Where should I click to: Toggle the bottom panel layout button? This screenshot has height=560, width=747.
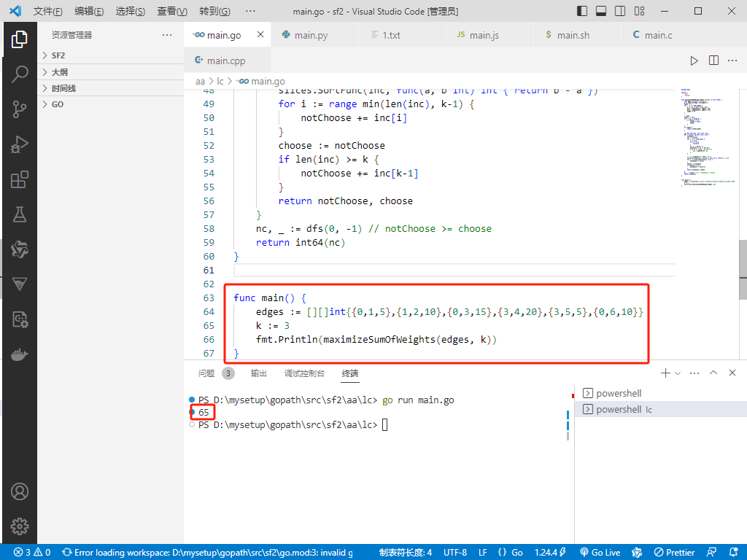pyautogui.click(x=601, y=11)
